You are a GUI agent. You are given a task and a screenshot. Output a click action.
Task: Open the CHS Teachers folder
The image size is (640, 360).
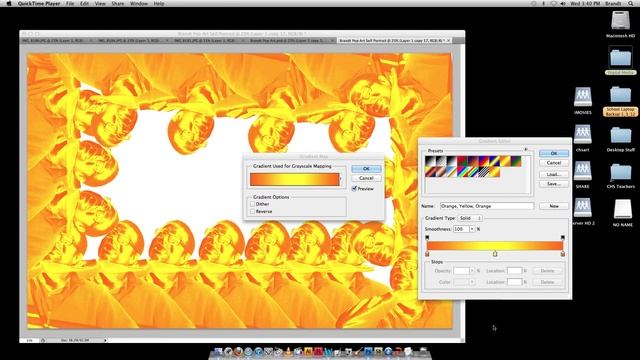(x=620, y=172)
